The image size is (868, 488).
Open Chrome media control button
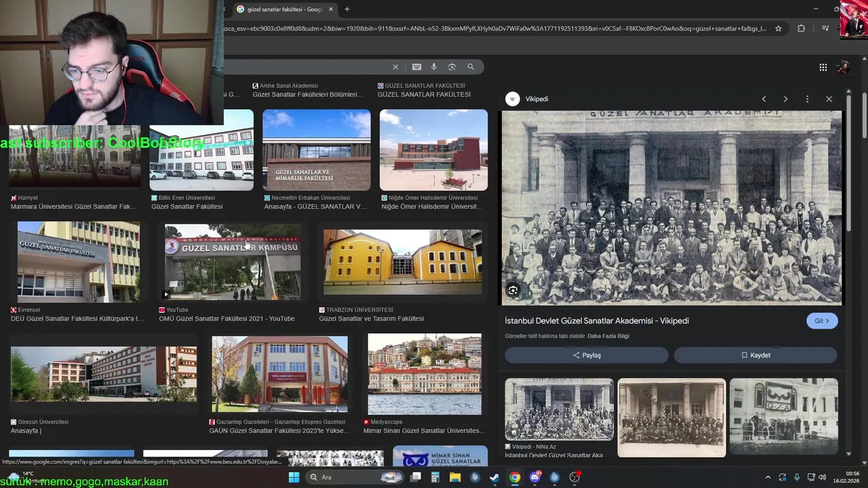(825, 28)
